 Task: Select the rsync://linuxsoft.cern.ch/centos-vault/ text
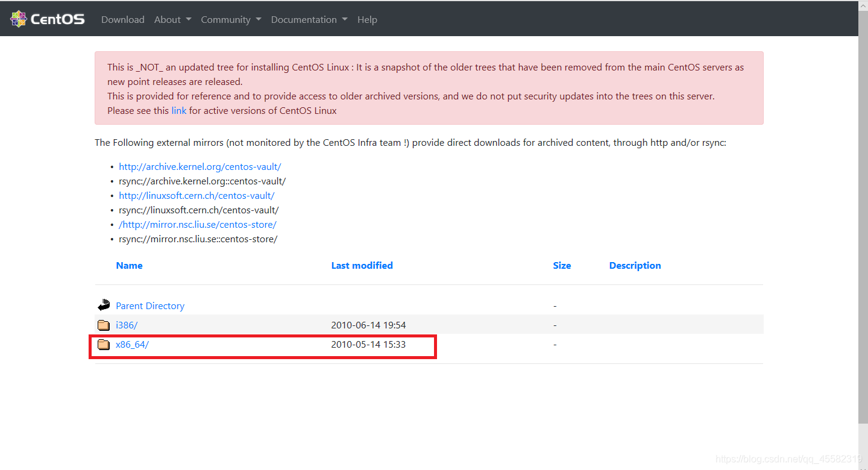point(198,210)
